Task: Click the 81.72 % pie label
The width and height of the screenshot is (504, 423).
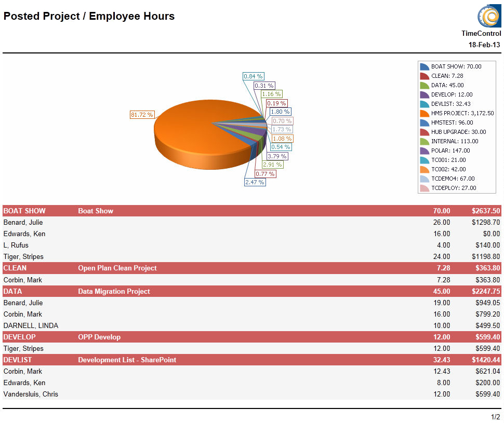Action: click(142, 115)
